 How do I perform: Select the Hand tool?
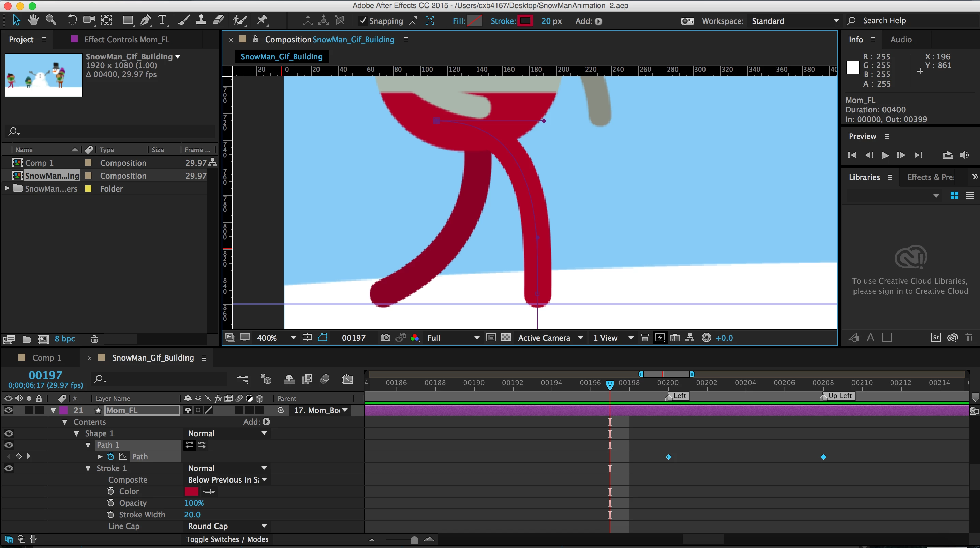[33, 20]
